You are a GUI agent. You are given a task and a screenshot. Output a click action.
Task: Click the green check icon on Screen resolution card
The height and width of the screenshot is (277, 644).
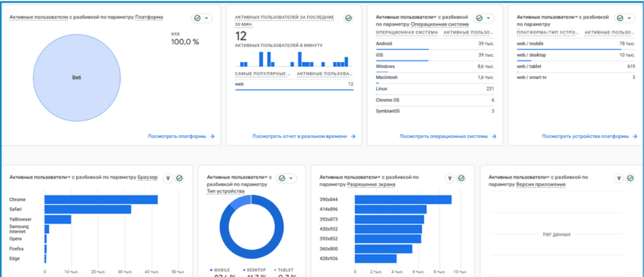pyautogui.click(x=461, y=178)
